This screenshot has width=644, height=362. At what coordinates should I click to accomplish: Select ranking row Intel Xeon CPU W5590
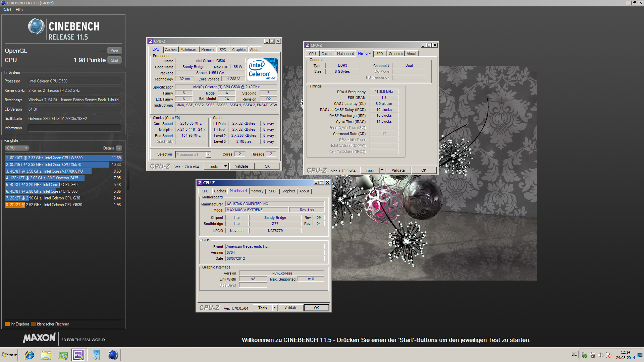(x=63, y=158)
